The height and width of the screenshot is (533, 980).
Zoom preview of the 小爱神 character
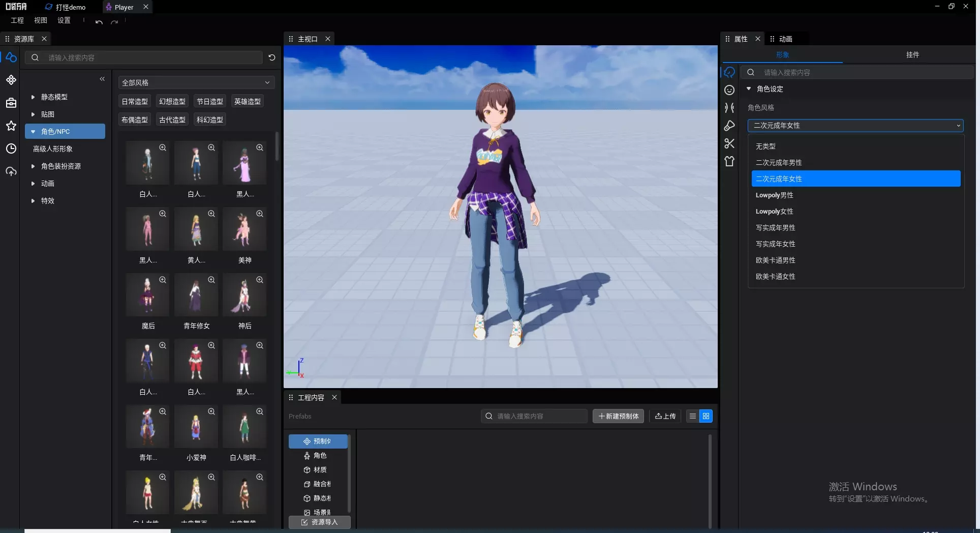click(211, 411)
